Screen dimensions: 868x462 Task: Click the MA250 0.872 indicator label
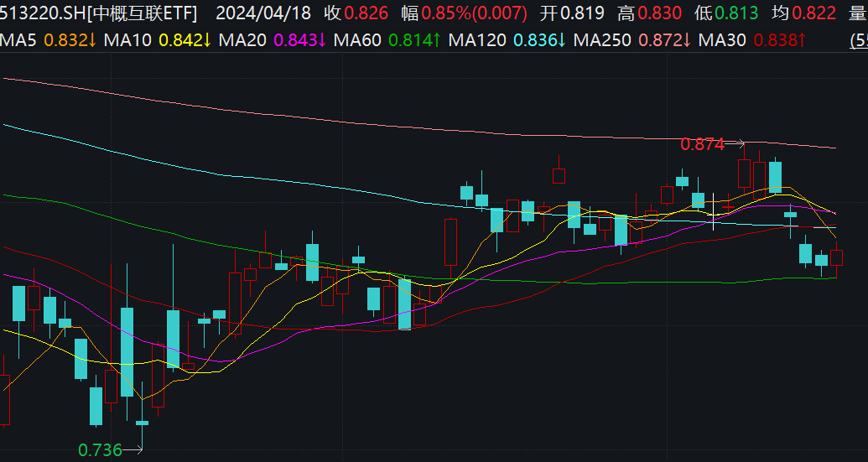click(632, 40)
